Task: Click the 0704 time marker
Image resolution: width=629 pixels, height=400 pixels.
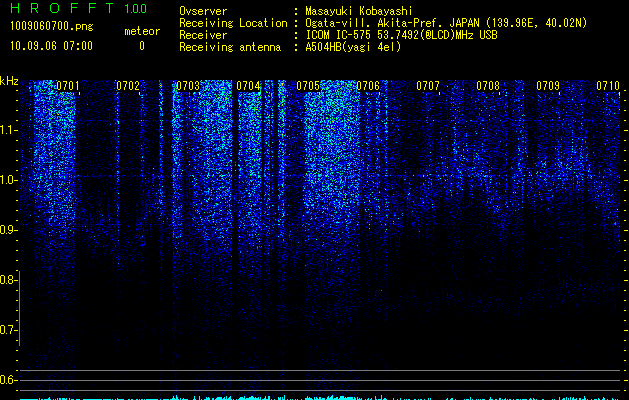Action: point(248,86)
